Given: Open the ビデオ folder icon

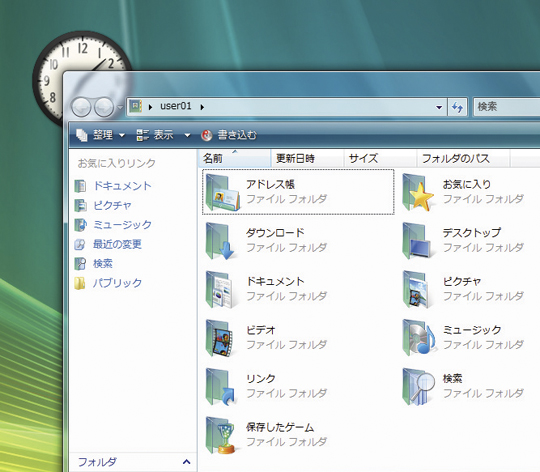Looking at the screenshot, I should click(x=219, y=338).
